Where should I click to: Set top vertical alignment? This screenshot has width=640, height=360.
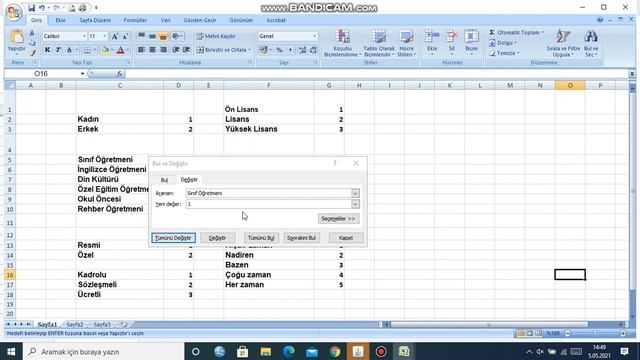141,36
